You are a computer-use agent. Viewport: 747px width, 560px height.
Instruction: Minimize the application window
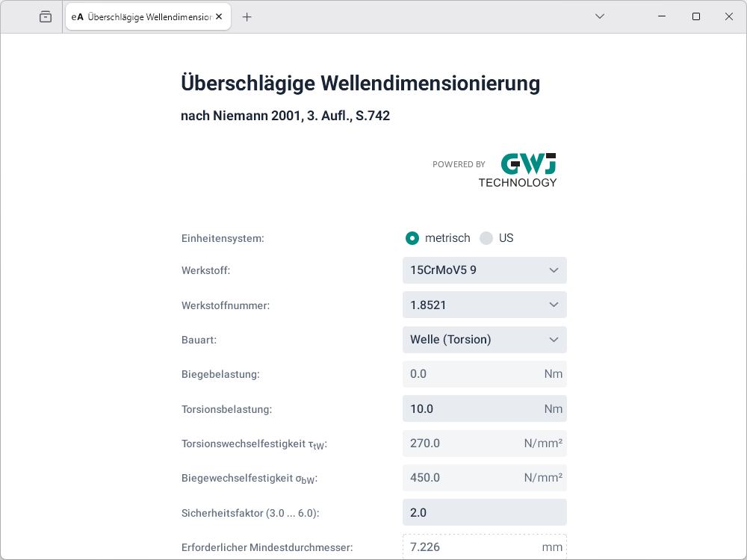(662, 16)
